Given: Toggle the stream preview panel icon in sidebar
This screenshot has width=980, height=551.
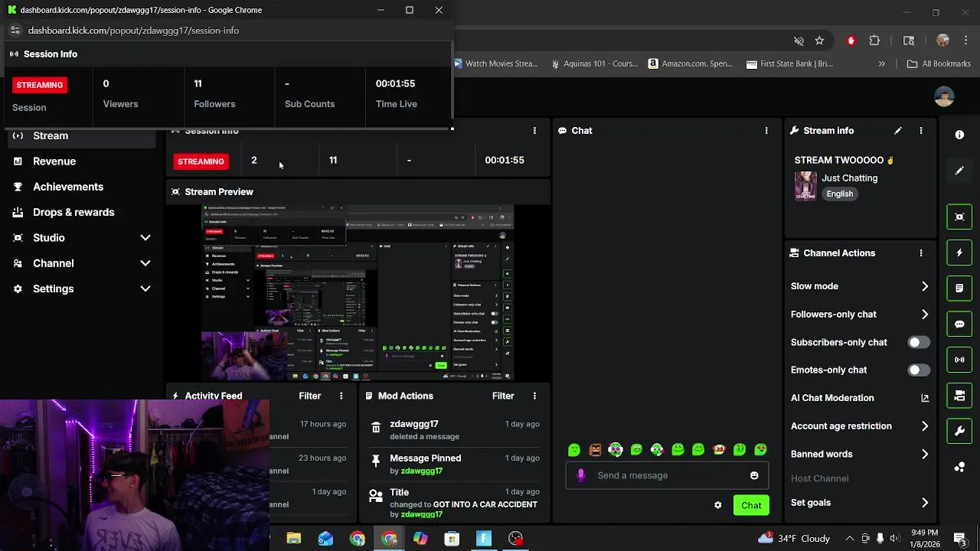Looking at the screenshot, I should (x=959, y=217).
